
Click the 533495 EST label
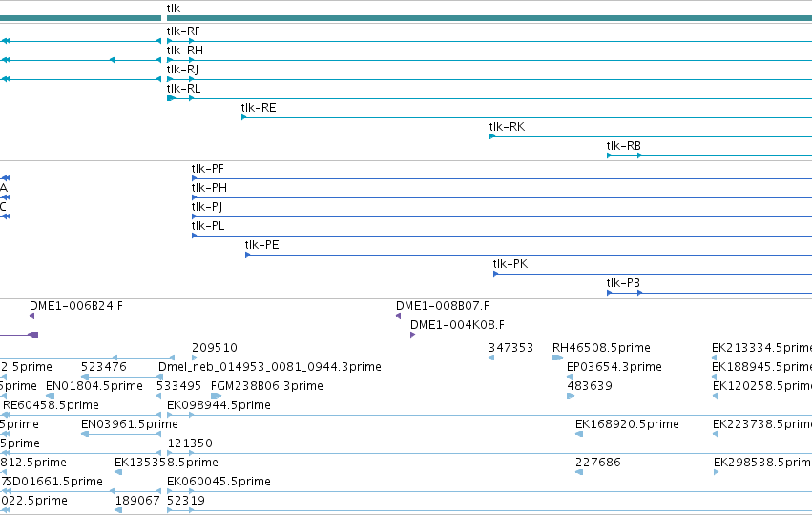click(178, 386)
